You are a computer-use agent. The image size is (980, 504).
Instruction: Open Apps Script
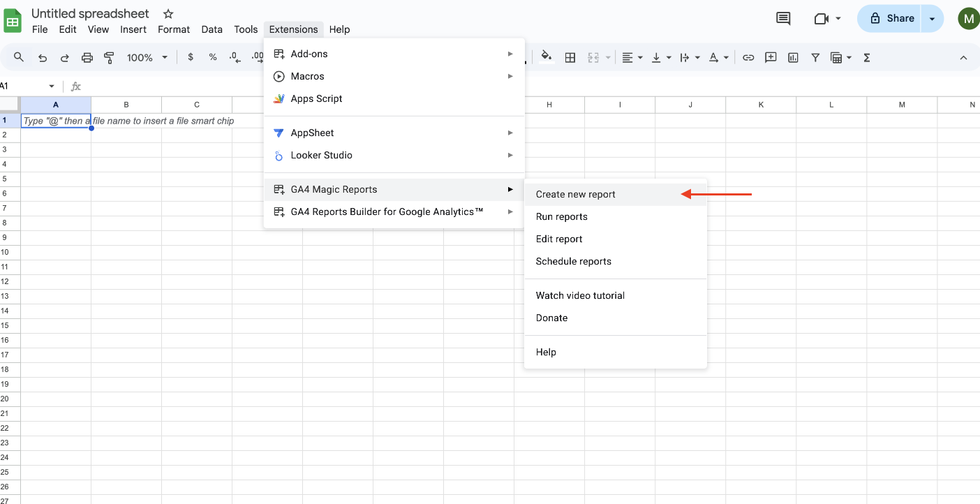394,98
